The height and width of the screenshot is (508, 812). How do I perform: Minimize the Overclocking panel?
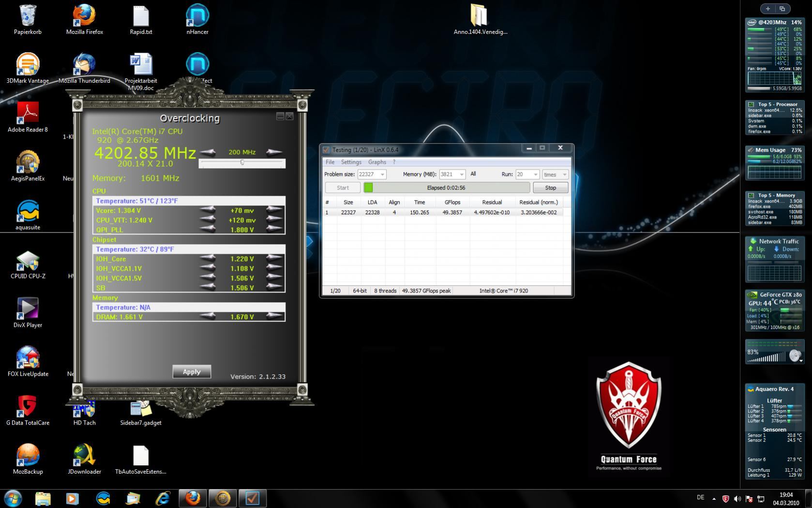tap(280, 116)
